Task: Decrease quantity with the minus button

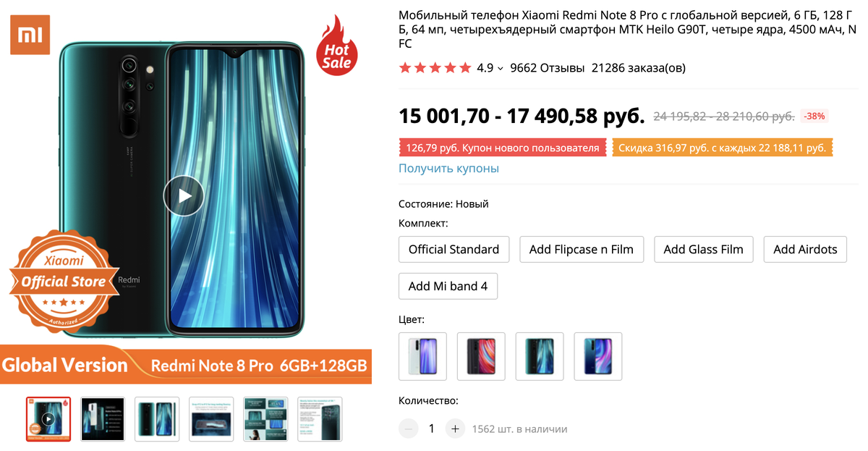Action: point(408,429)
